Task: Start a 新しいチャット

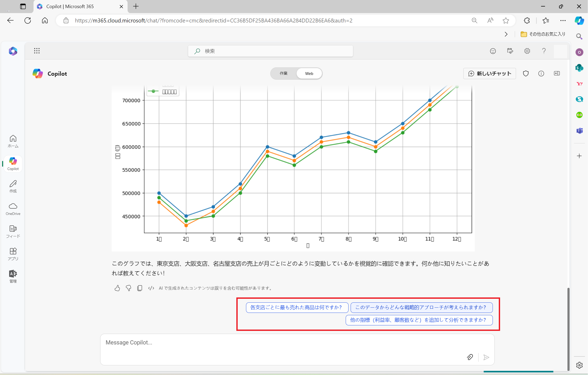Action: [x=490, y=73]
